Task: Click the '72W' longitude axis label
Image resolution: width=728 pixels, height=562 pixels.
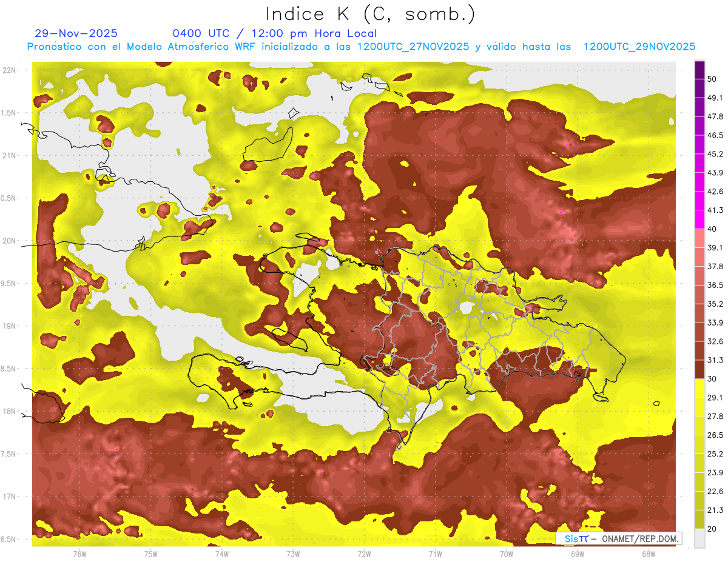Action: [x=365, y=554]
